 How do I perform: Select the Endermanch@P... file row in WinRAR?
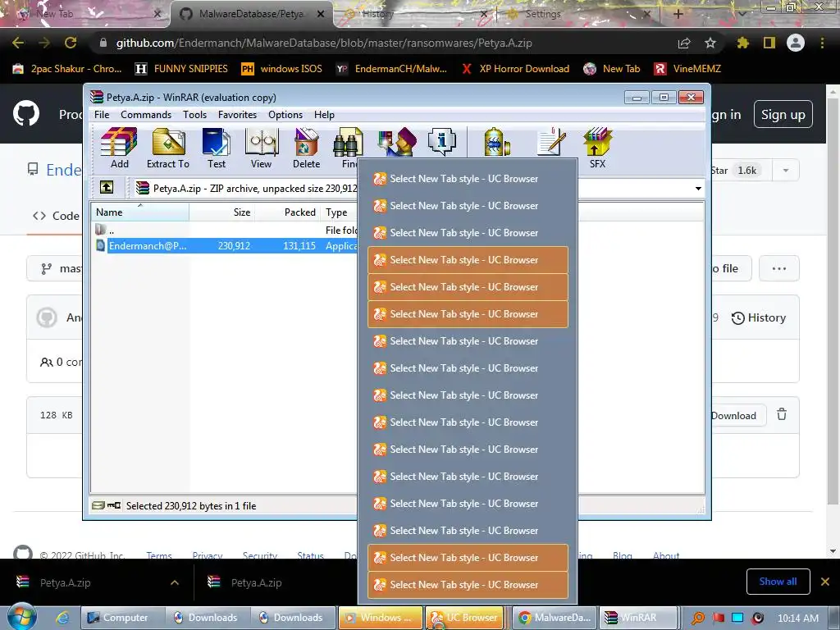point(226,246)
